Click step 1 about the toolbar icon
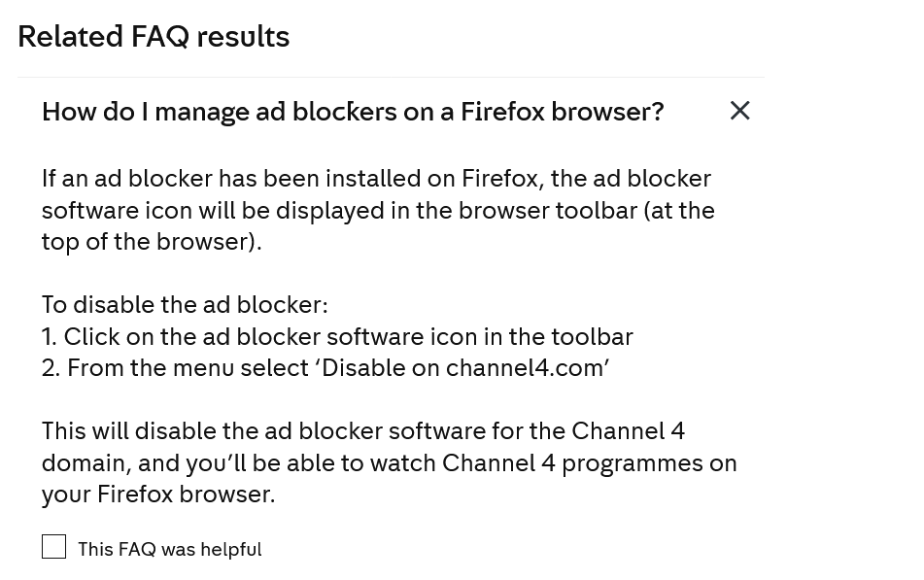The height and width of the screenshot is (580, 924). point(337,336)
